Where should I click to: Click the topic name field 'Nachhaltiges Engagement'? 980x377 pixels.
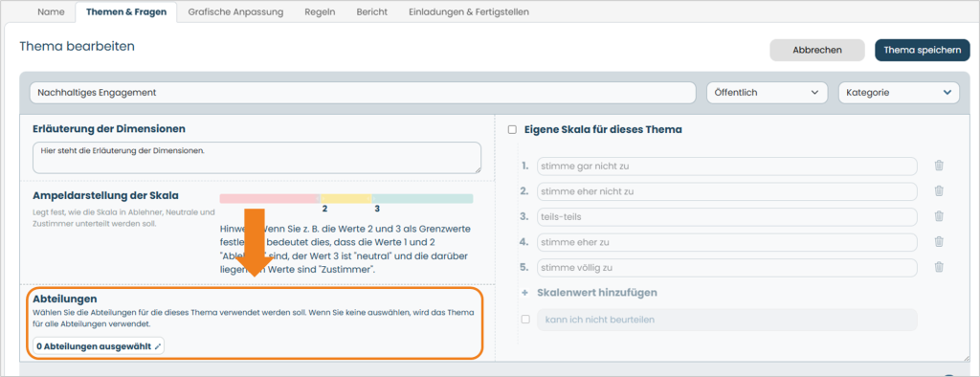(x=363, y=93)
